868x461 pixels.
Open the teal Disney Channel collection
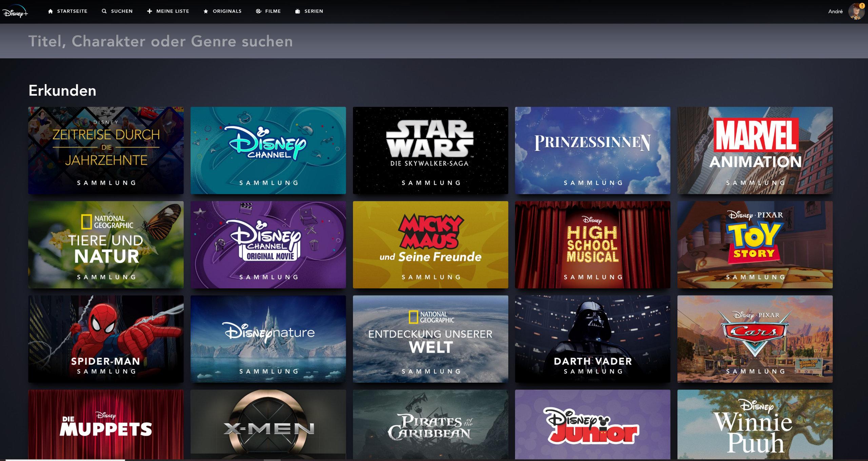pos(268,151)
